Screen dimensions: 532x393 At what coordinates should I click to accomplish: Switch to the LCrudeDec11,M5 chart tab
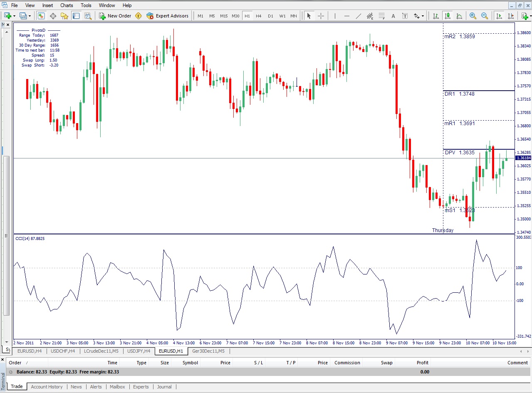pos(101,351)
